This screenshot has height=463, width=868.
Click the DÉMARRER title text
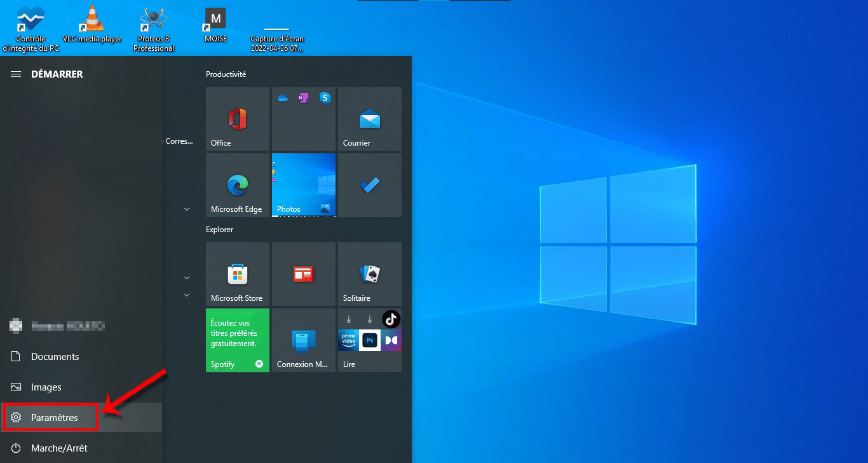tap(57, 74)
